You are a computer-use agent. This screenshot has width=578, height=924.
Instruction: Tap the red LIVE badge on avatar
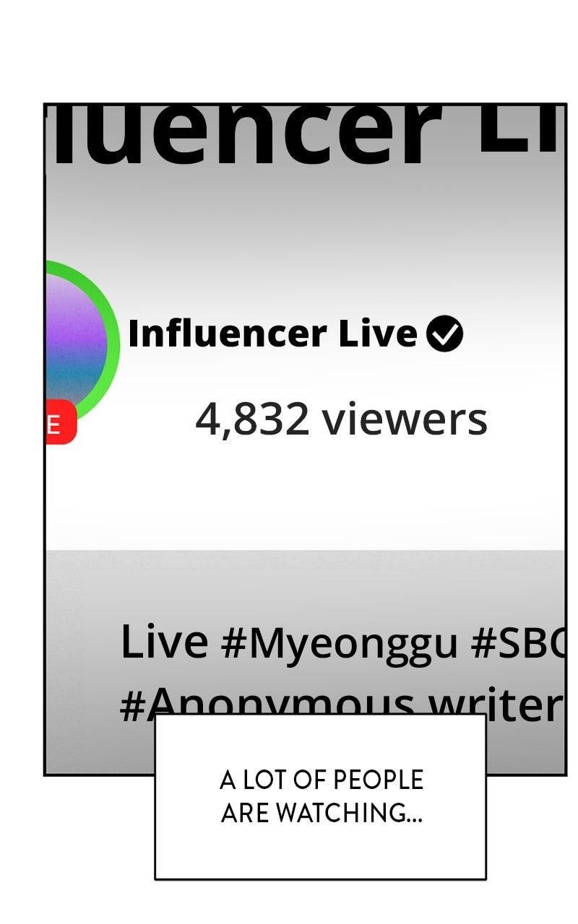(x=61, y=422)
